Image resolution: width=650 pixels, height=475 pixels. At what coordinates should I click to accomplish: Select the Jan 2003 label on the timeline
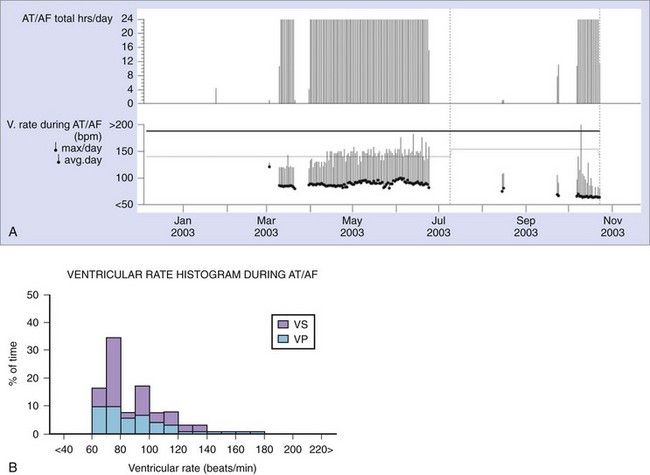(184, 226)
